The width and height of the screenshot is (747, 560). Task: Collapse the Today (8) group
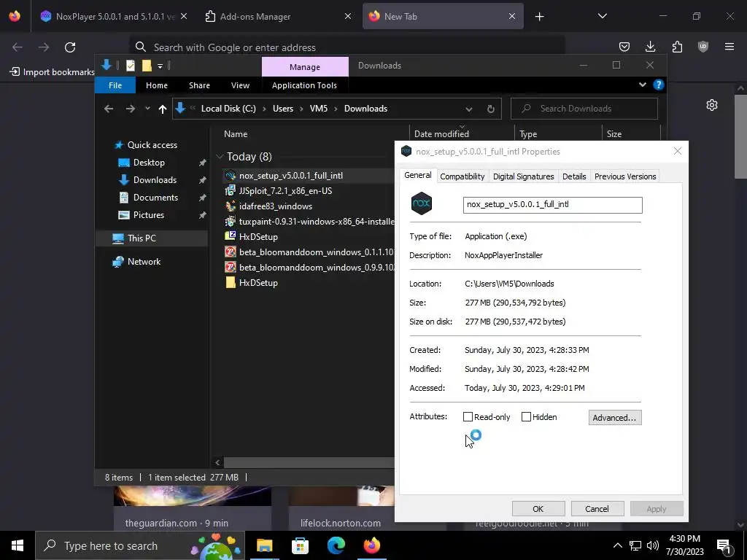(220, 156)
